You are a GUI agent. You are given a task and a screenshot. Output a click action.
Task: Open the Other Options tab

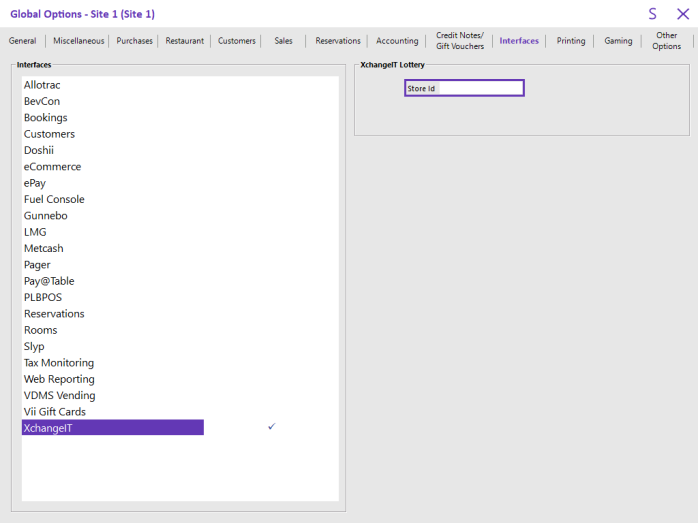click(666, 41)
